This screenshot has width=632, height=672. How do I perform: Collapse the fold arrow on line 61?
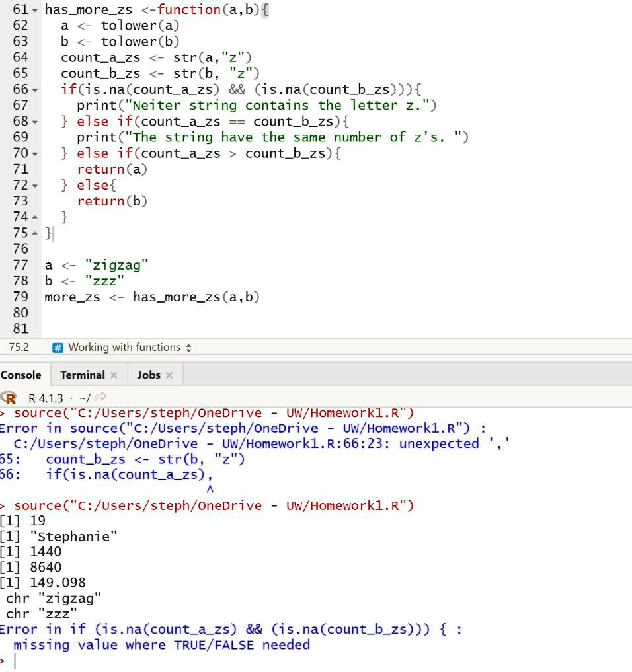tap(35, 10)
